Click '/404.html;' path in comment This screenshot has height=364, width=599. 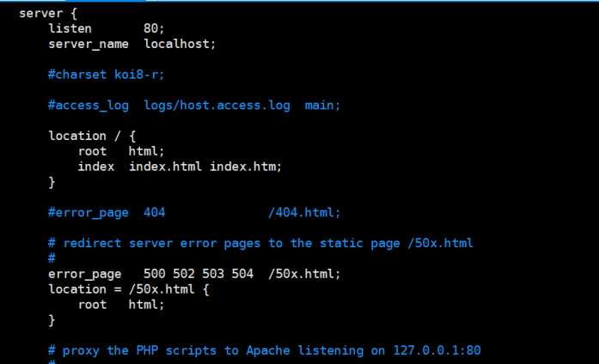(304, 213)
